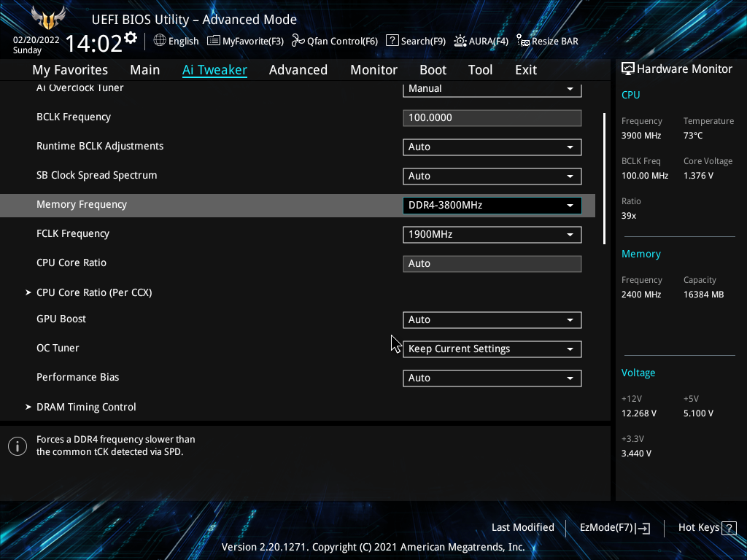Open the GPU Boost dropdown

(x=492, y=319)
